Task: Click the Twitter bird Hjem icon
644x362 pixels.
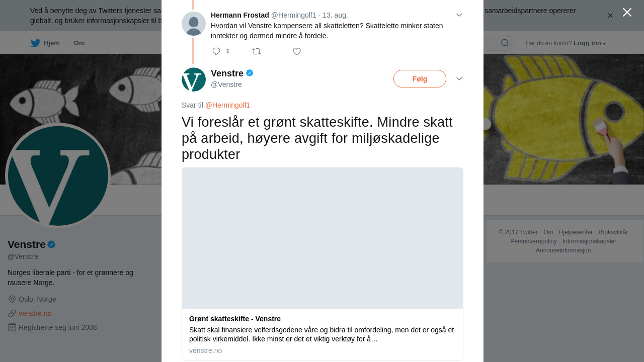Action: click(x=35, y=43)
